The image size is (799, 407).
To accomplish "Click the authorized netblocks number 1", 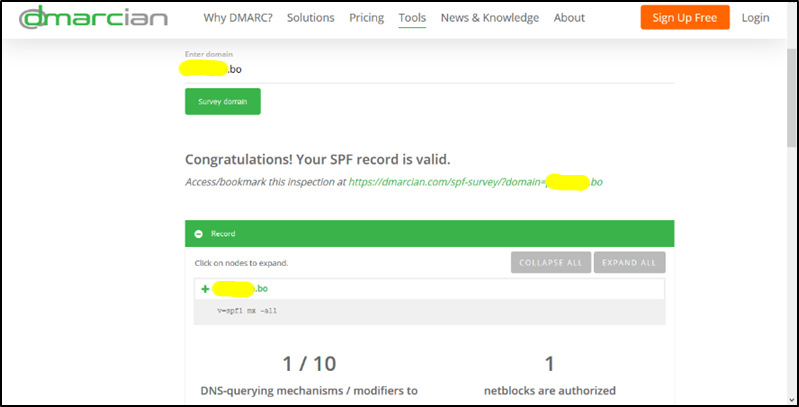I will pyautogui.click(x=549, y=364).
